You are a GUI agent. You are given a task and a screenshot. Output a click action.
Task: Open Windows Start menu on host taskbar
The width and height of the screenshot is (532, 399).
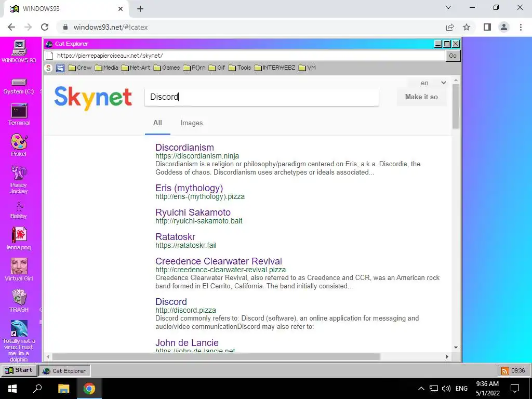12,389
